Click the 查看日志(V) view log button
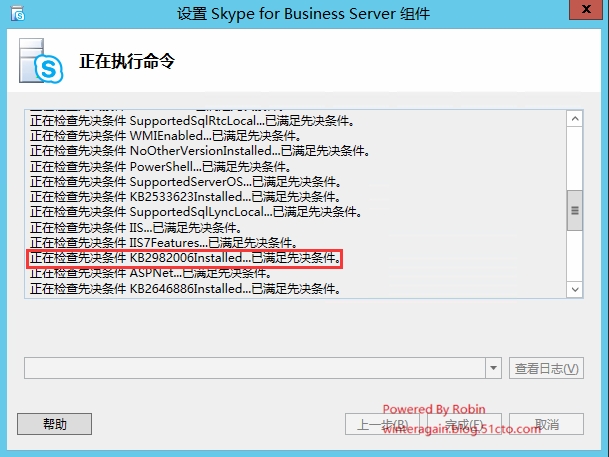This screenshot has width=609, height=457. [x=546, y=368]
